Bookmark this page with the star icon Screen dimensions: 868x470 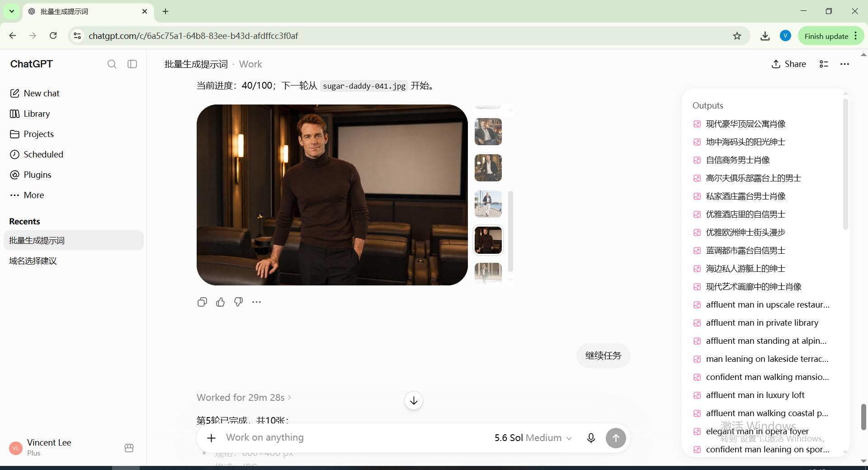[737, 36]
